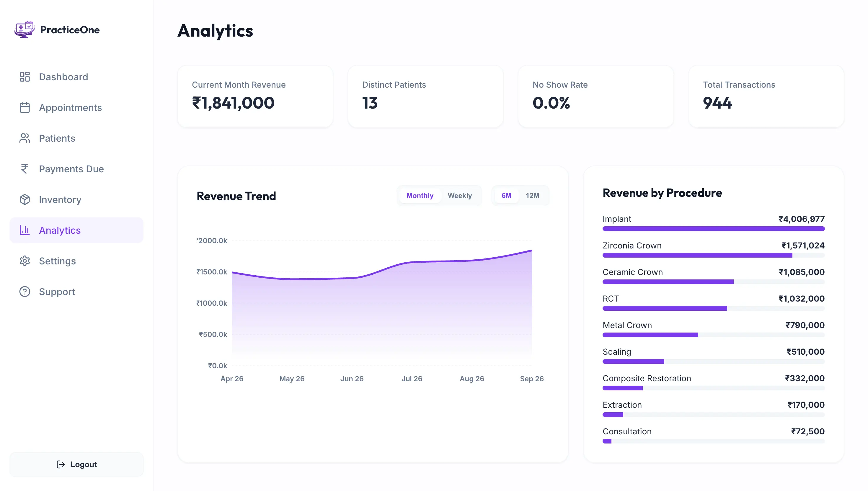
Task: Click the RCT procedure label
Action: tap(611, 299)
